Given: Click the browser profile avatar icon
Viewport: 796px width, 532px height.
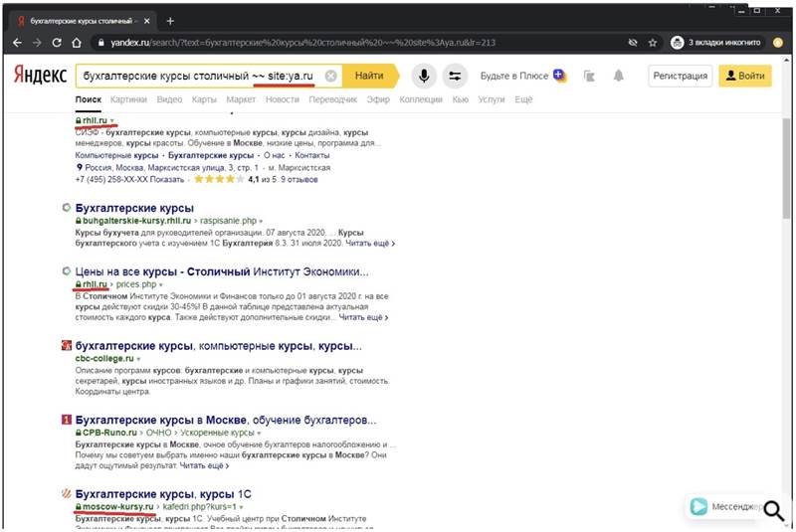Looking at the screenshot, I should [x=778, y=43].
